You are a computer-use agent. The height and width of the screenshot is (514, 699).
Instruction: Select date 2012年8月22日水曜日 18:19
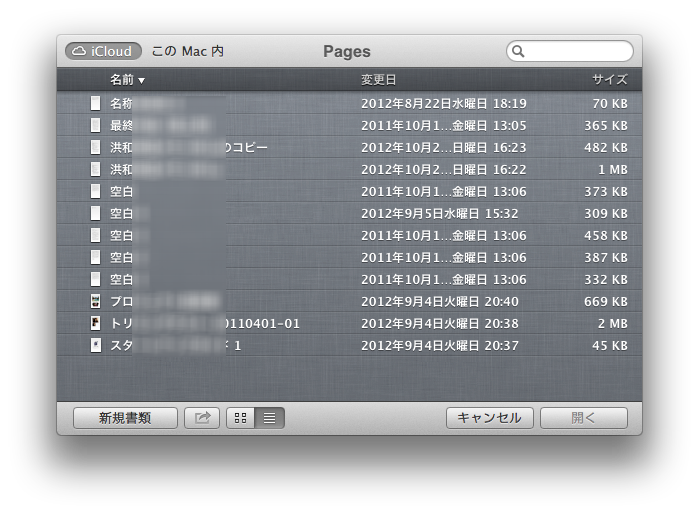coord(444,103)
